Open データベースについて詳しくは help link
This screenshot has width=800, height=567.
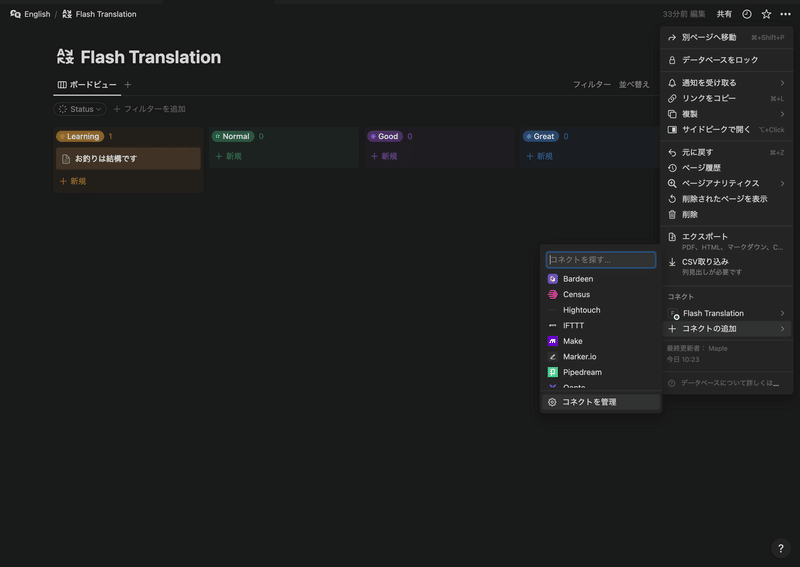(x=727, y=383)
